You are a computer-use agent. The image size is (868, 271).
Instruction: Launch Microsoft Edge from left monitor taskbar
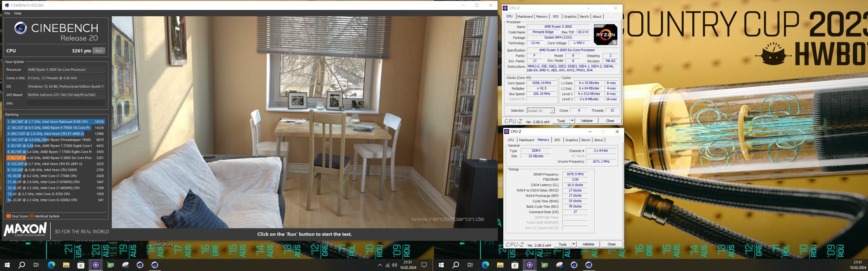[51, 265]
